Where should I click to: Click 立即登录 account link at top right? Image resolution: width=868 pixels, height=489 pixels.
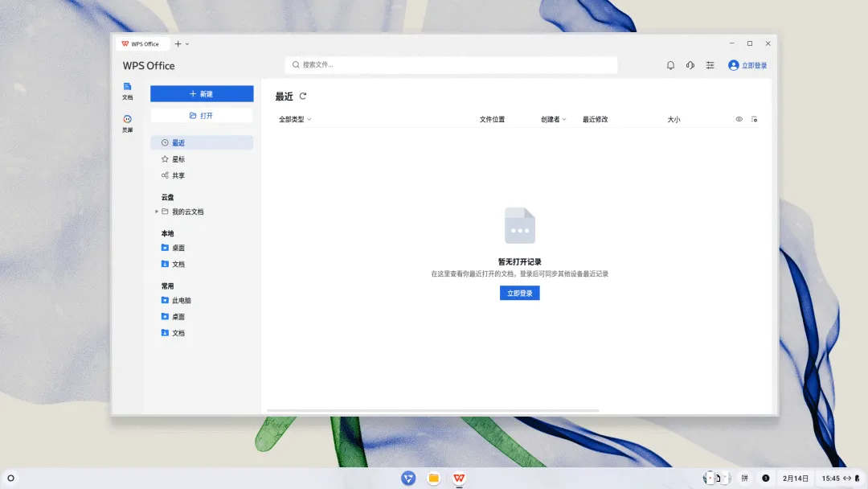coord(754,65)
